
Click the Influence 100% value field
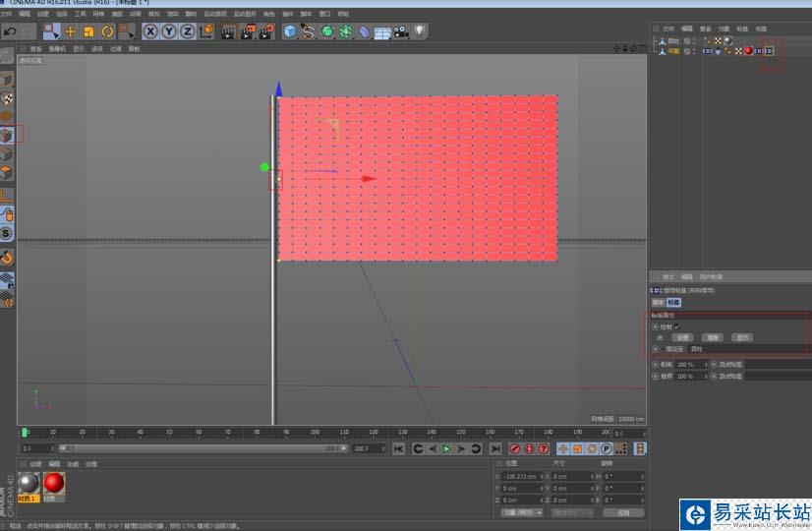690,365
